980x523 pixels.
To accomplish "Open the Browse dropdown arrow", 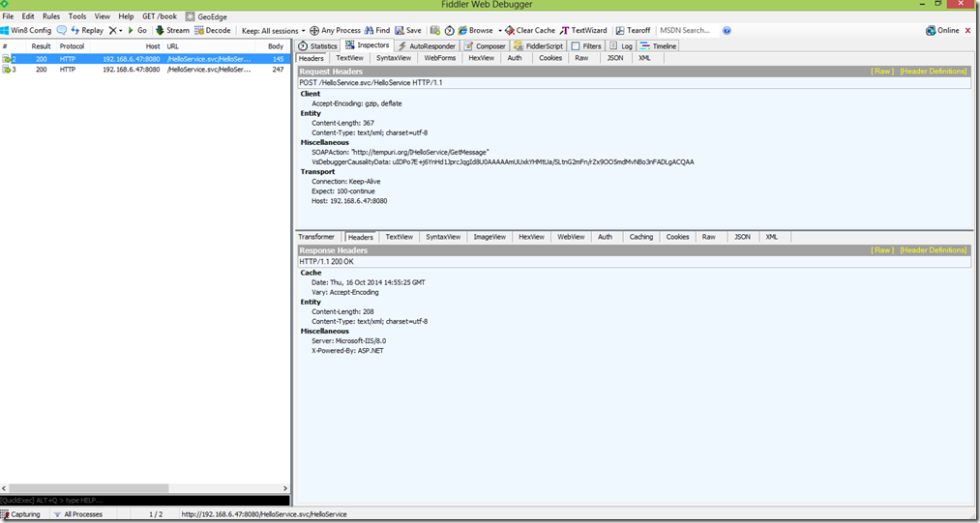I will [500, 30].
